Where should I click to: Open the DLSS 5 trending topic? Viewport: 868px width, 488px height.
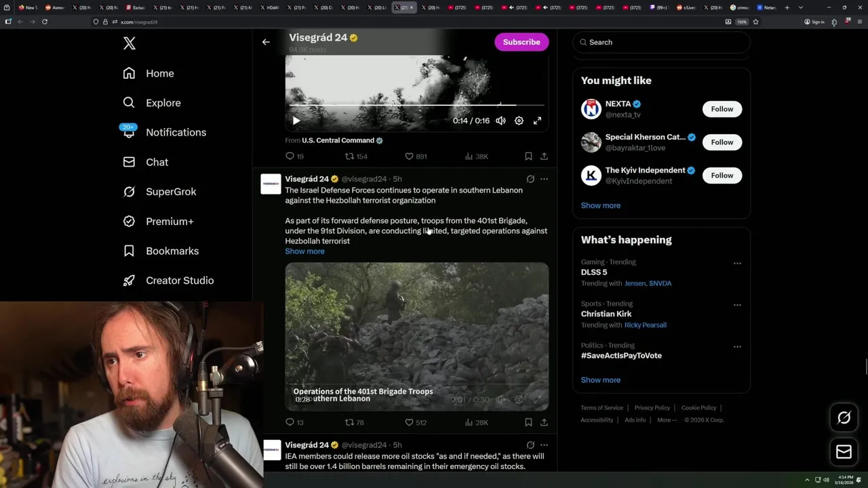tap(594, 272)
